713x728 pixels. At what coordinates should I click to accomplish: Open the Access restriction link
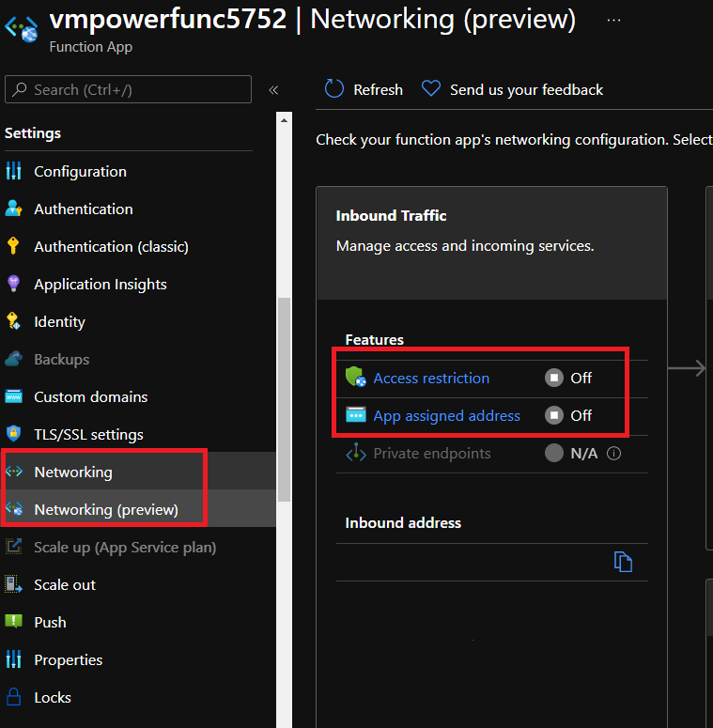(x=431, y=379)
